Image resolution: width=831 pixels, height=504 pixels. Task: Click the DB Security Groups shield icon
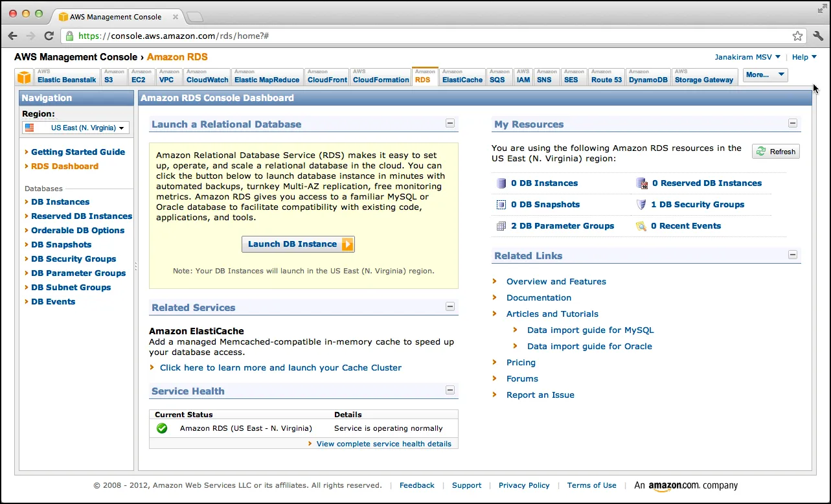coord(642,205)
